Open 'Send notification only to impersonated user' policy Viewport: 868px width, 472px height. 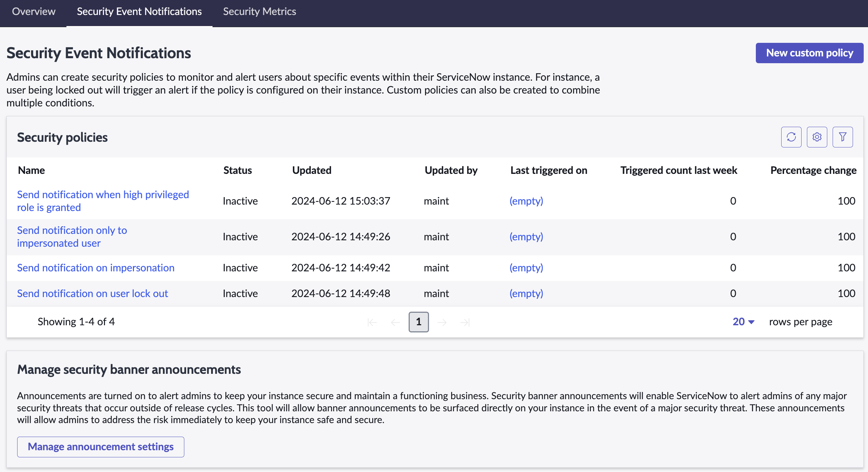point(72,237)
